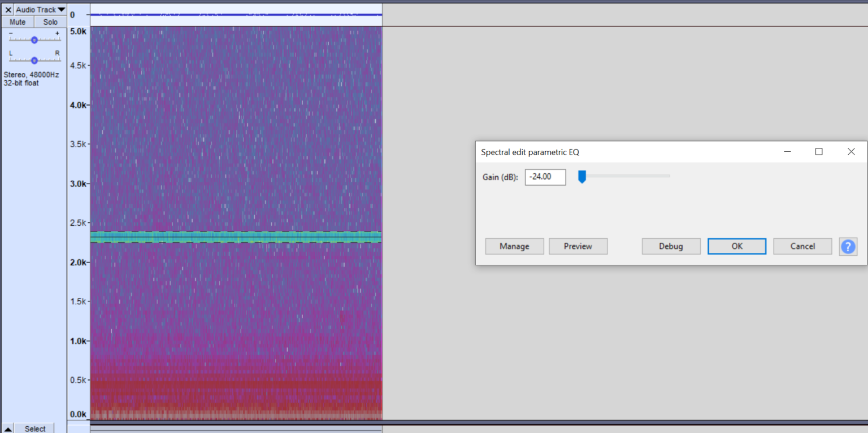This screenshot has width=868, height=433.
Task: Click the pan slider thumb between L and R
Action: 34,59
